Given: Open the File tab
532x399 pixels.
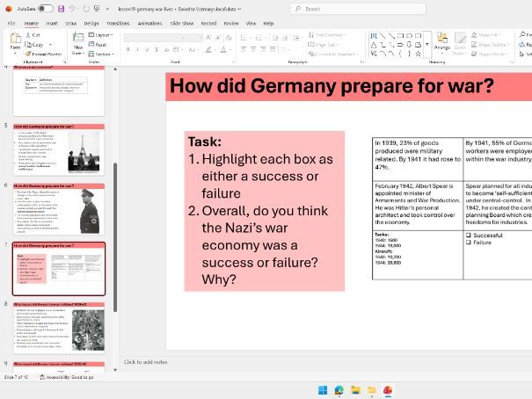Looking at the screenshot, I should coord(11,24).
